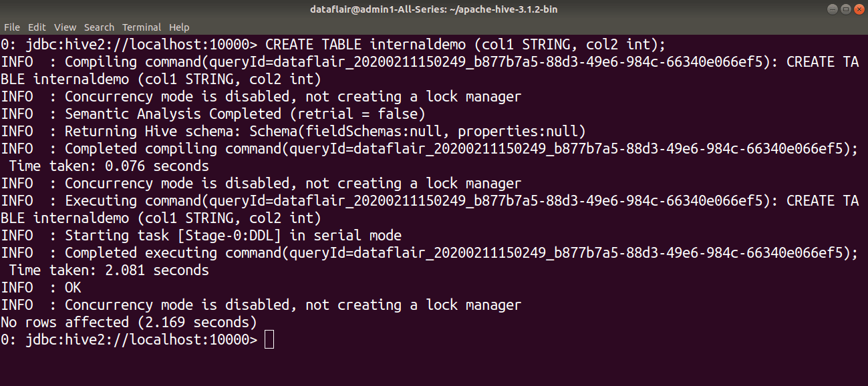Click the terminal window title bar
The width and height of the screenshot is (868, 386).
(434, 9)
